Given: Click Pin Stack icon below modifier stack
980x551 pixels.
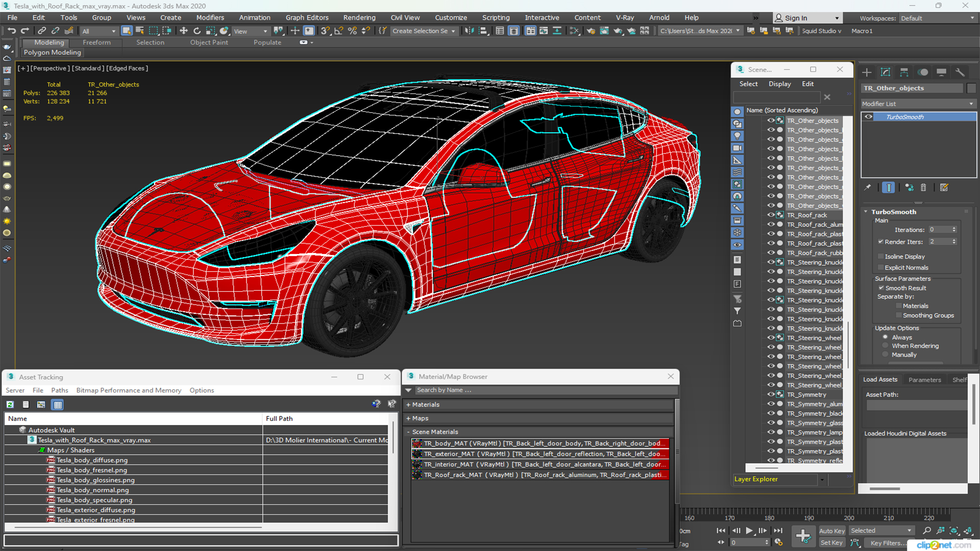Looking at the screenshot, I should (x=868, y=188).
